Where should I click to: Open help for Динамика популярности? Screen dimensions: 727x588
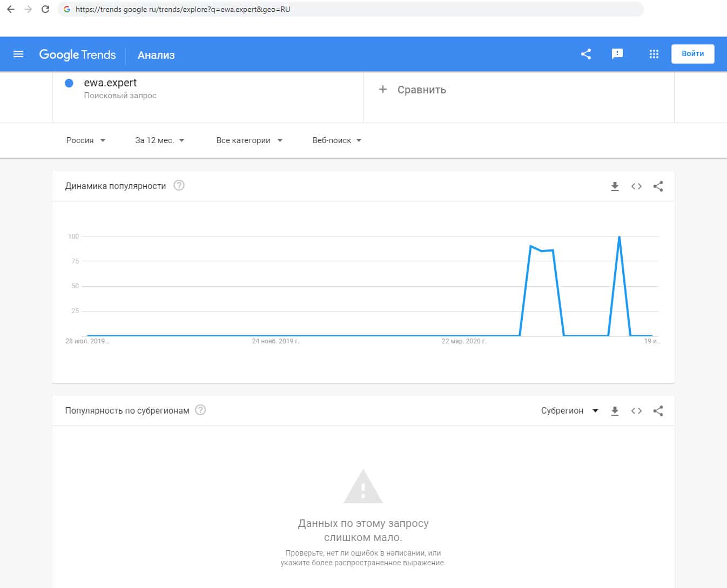pos(179,186)
